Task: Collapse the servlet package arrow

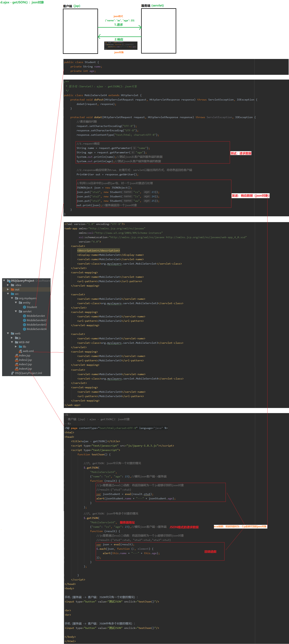Action: click(x=16, y=312)
